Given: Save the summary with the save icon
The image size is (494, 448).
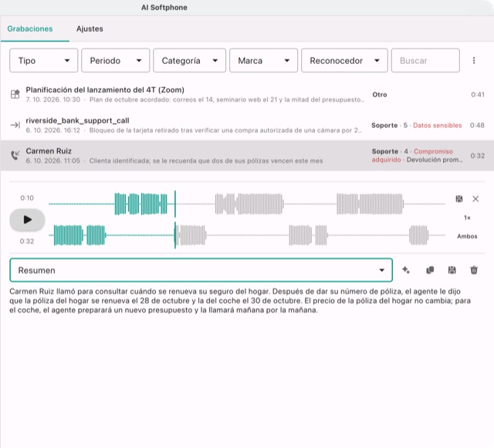Looking at the screenshot, I should [x=452, y=270].
